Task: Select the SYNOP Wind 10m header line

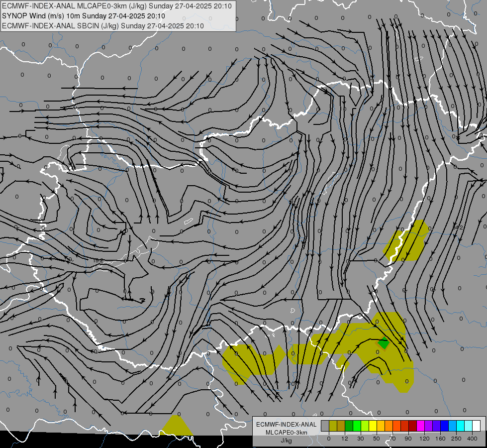Action: click(84, 16)
